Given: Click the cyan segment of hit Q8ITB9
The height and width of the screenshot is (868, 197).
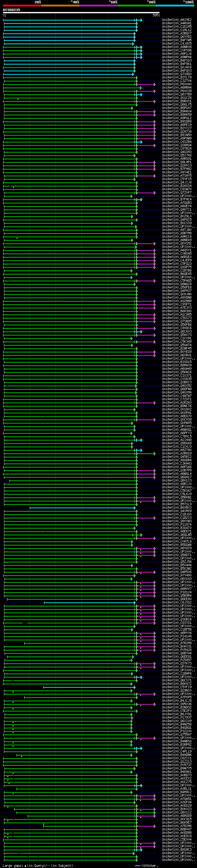Looking at the screenshot, I should coord(139,95).
